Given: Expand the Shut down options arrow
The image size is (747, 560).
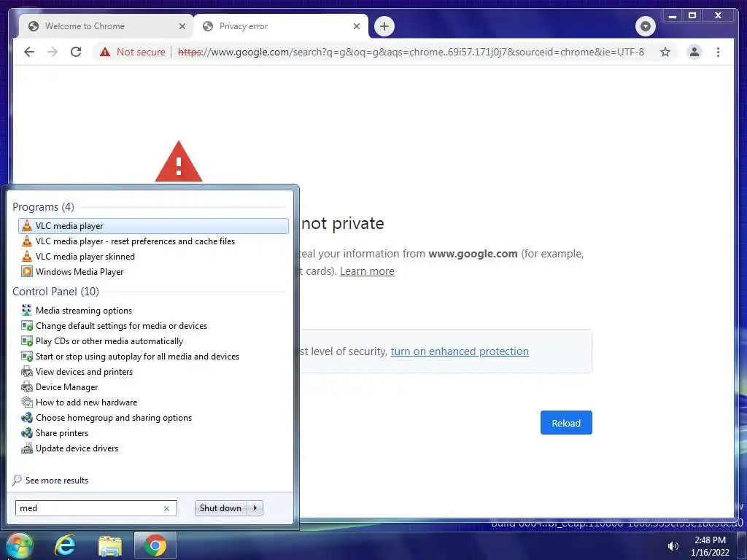Looking at the screenshot, I should [255, 508].
